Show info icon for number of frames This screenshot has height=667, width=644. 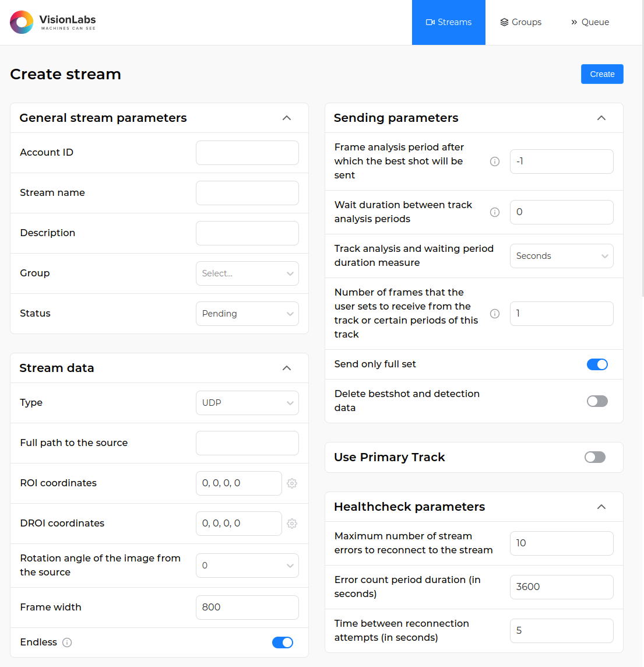point(495,314)
